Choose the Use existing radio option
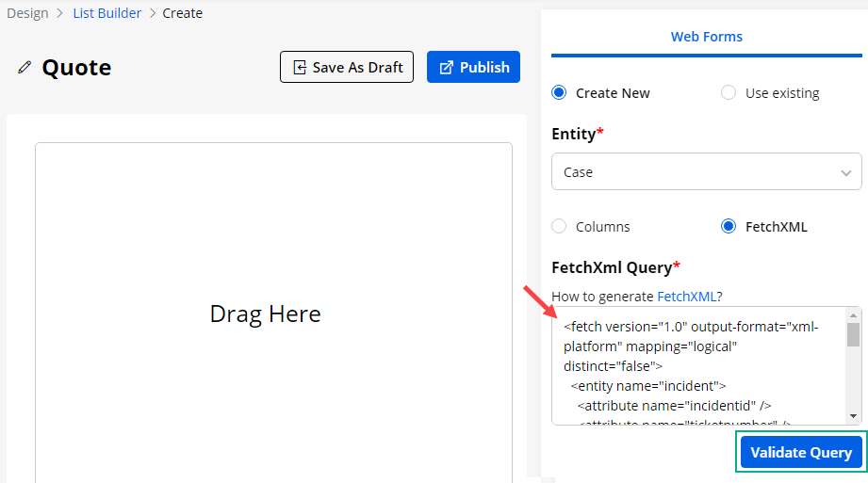This screenshot has height=483, width=868. [729, 92]
